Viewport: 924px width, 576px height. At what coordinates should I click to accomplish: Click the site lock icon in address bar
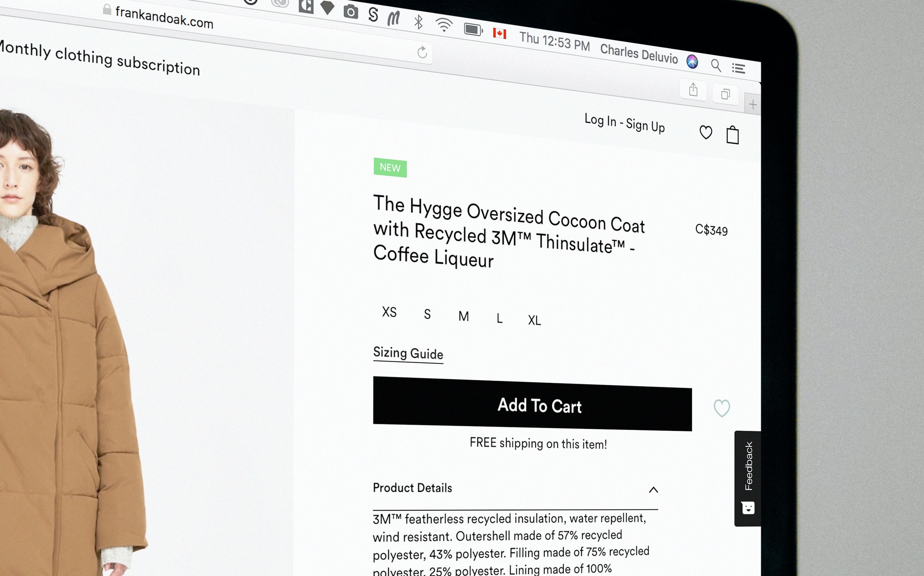point(107,9)
